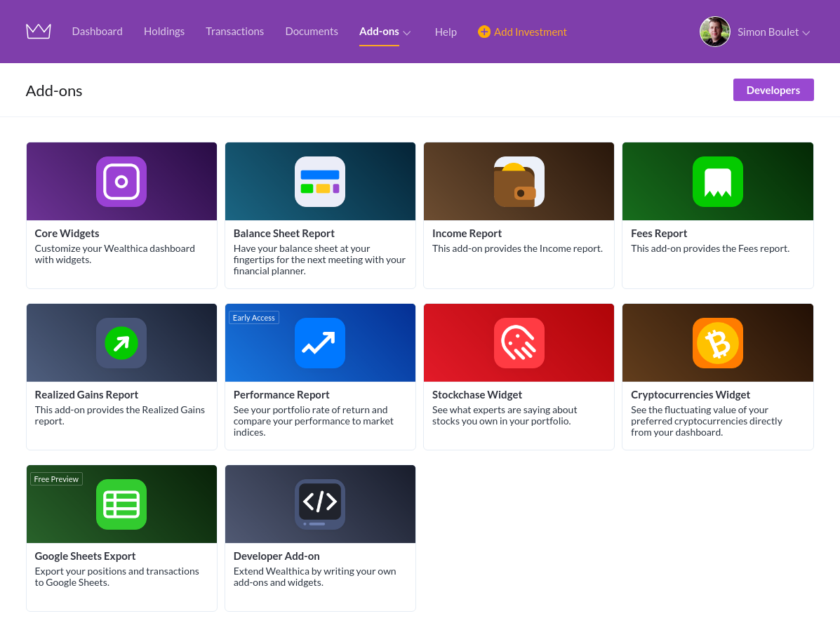
Task: Open the Realized Gains green arrow icon
Action: [x=121, y=343]
